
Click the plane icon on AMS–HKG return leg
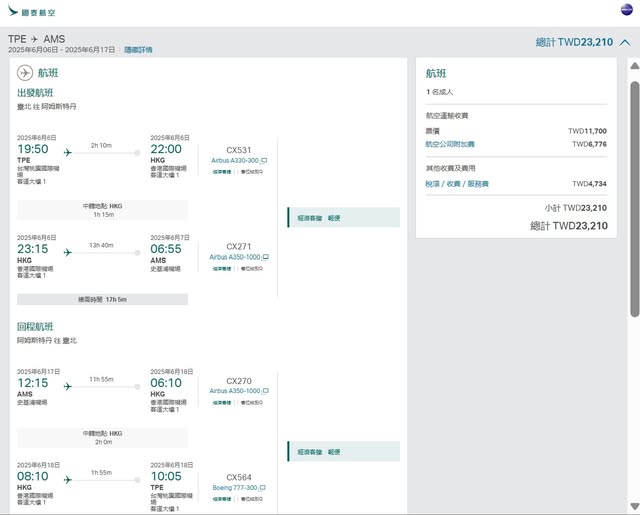pyautogui.click(x=68, y=386)
